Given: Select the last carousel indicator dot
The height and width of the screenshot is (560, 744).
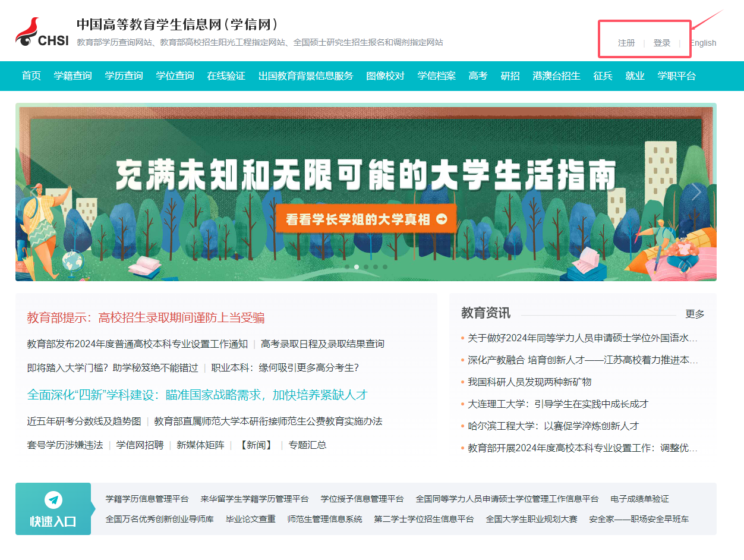Looking at the screenshot, I should click(385, 267).
